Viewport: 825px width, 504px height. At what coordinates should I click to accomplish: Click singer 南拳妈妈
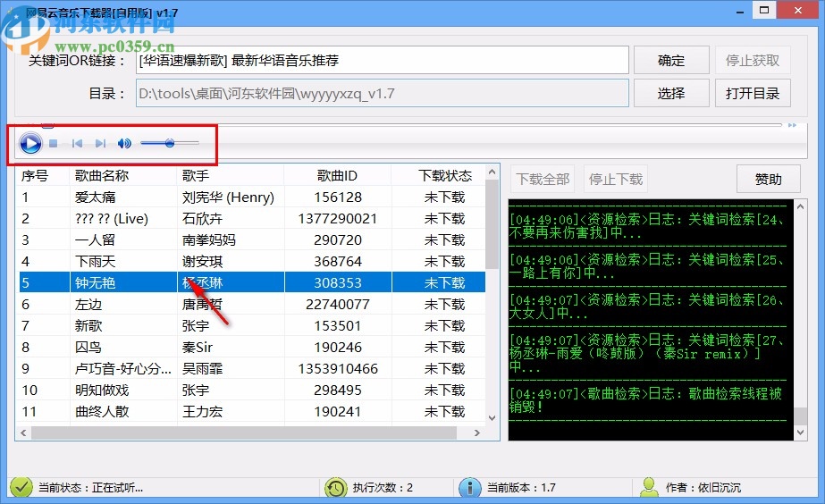pyautogui.click(x=209, y=240)
